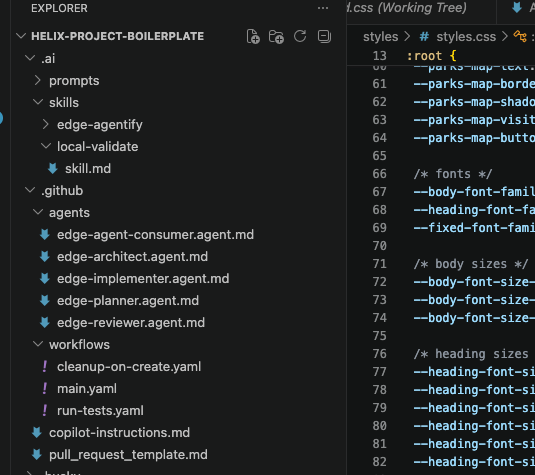This screenshot has height=475, width=535.
Task: Select the css (Working Tree) editor tab
Action: [406, 8]
